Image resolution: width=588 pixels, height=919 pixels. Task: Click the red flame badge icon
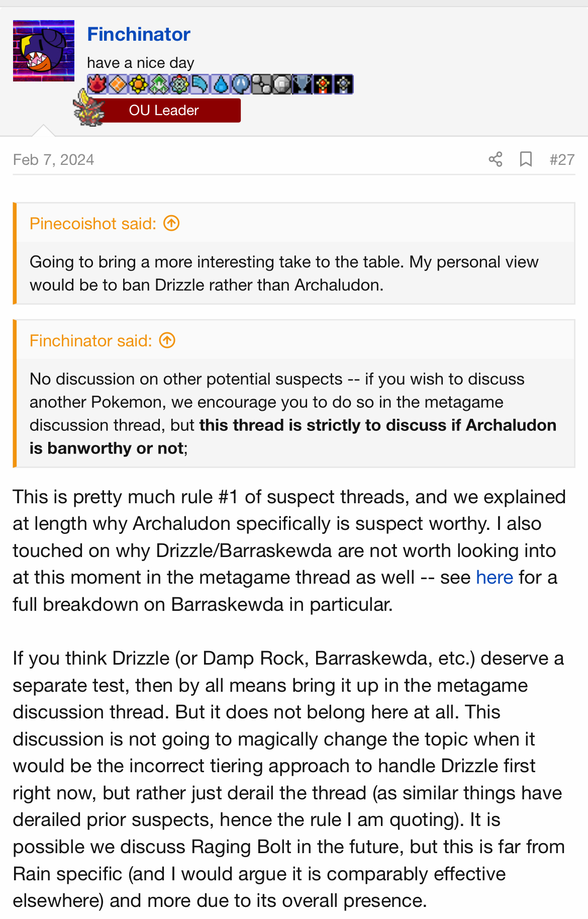(97, 84)
